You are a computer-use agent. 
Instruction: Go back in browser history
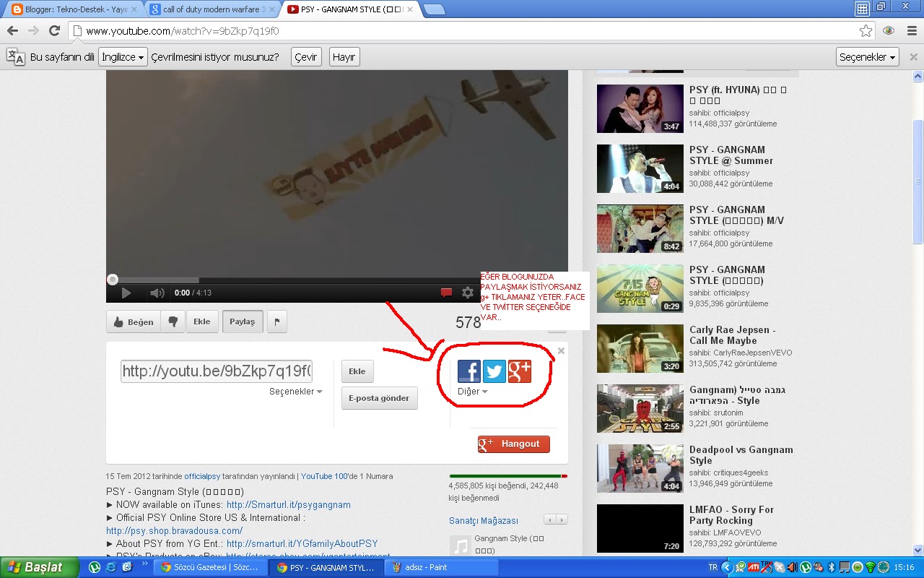[12, 31]
